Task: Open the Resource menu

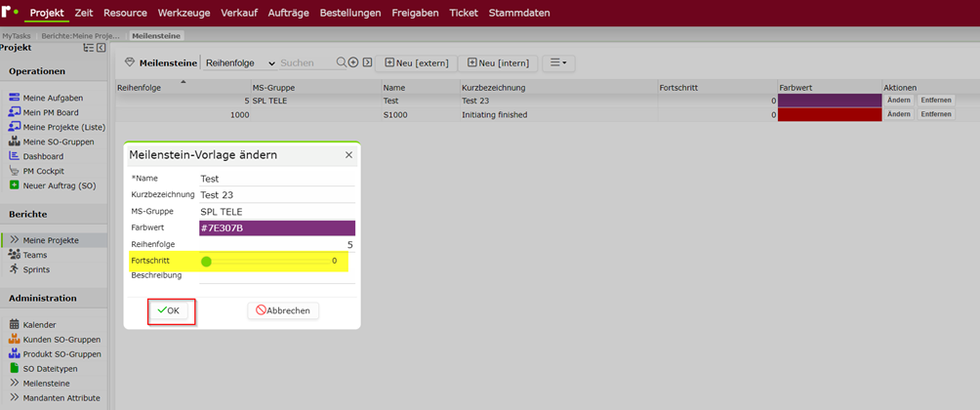Action: (126, 13)
